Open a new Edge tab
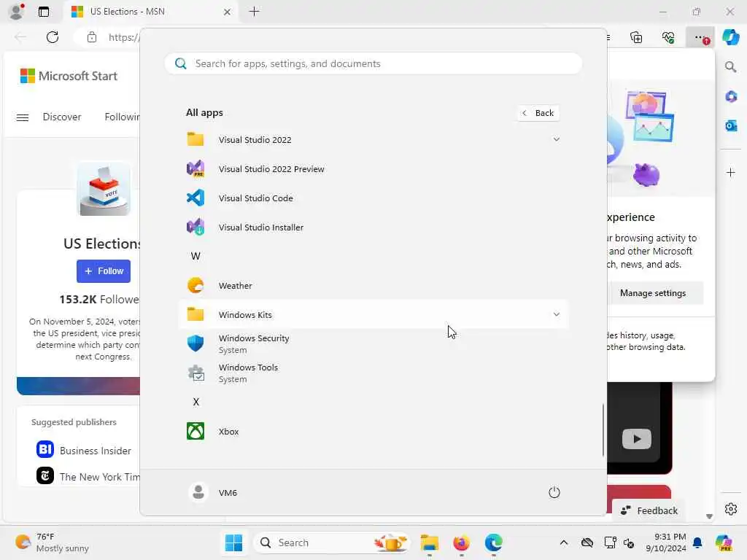This screenshot has width=747, height=560. tap(255, 12)
